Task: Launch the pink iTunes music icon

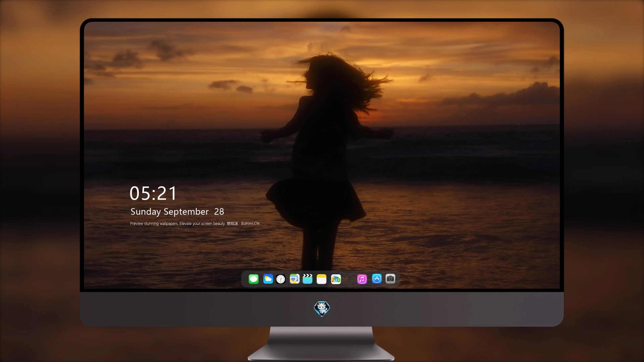Action: (x=362, y=279)
